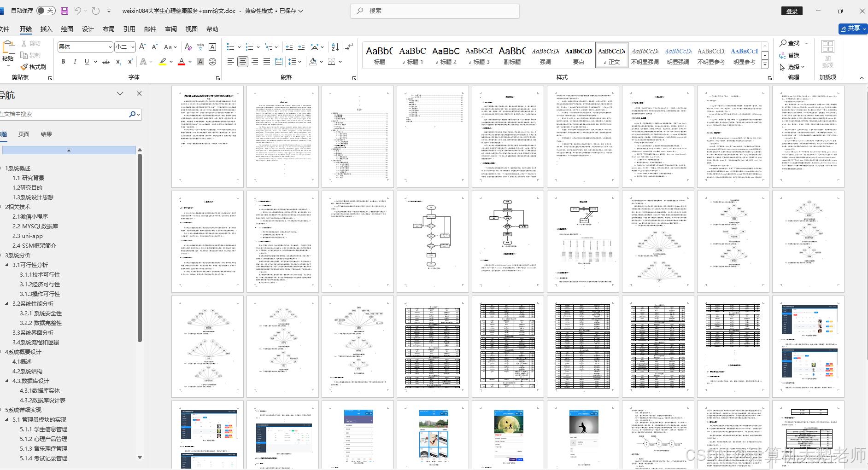Collapse the ribbon with the chevron
This screenshot has height=470, width=868.
[x=862, y=78]
